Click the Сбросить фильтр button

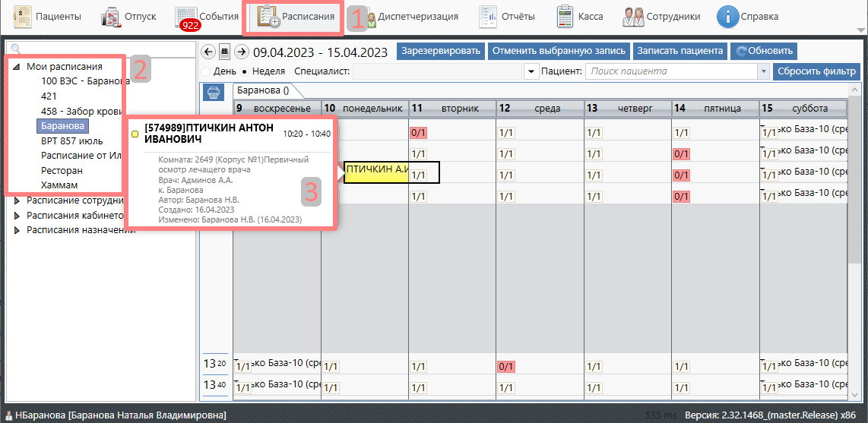(816, 71)
